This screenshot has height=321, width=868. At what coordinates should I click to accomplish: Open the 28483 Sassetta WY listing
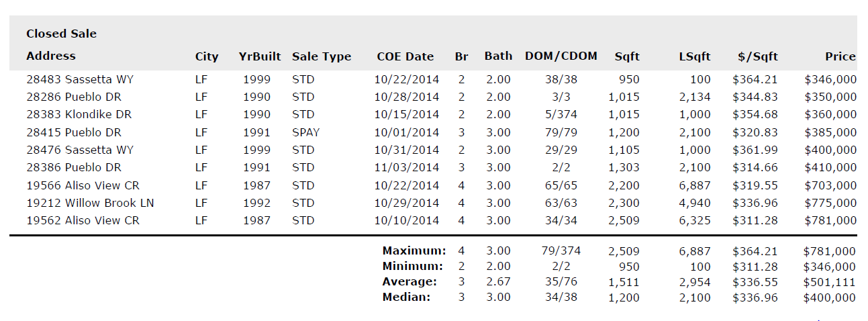80,80
